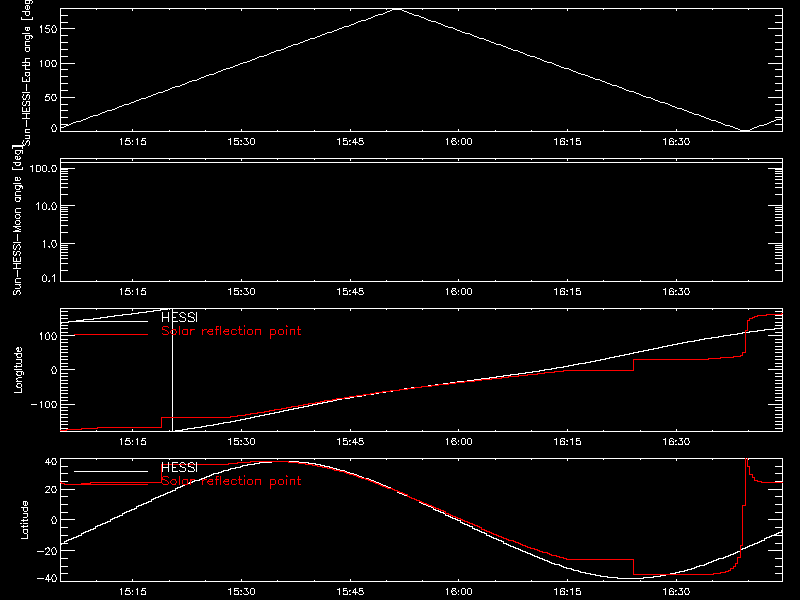Click the 150 tick label on Earth angle axis
Image resolution: width=800 pixels, height=600 pixels.
47,29
